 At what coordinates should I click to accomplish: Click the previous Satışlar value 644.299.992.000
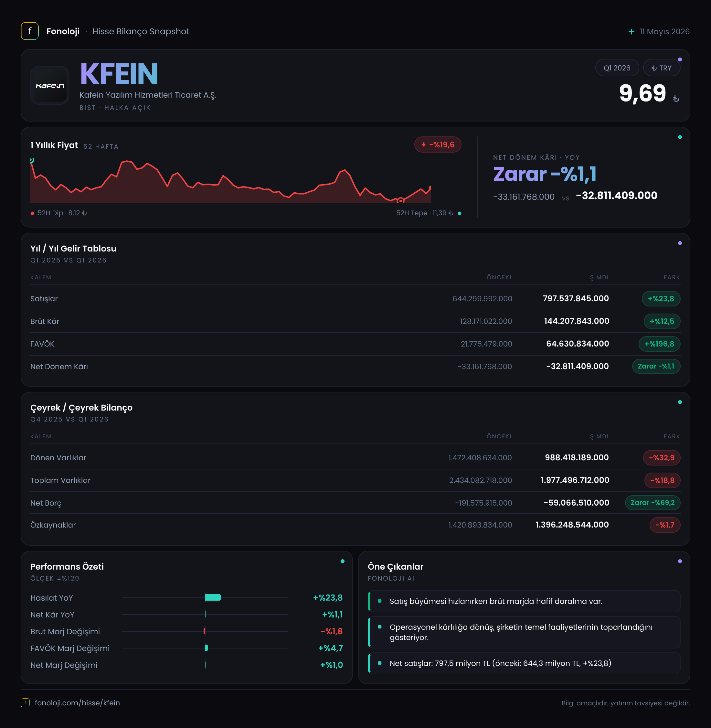tap(482, 299)
